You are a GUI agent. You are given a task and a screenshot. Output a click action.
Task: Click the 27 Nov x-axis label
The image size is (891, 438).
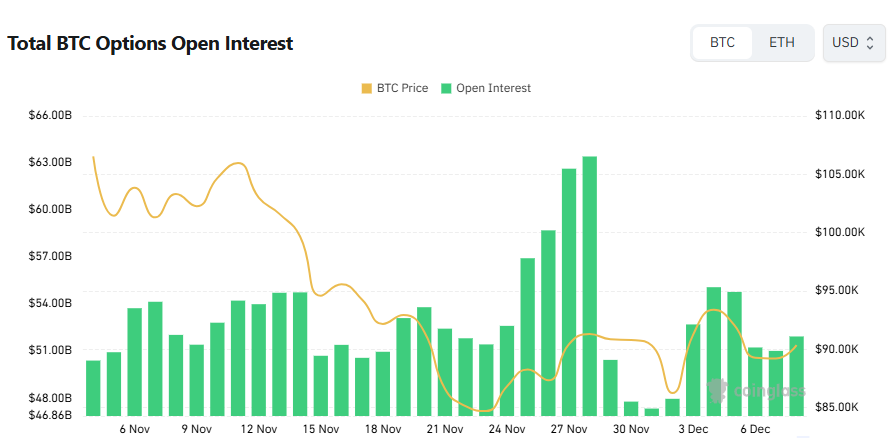pyautogui.click(x=569, y=429)
